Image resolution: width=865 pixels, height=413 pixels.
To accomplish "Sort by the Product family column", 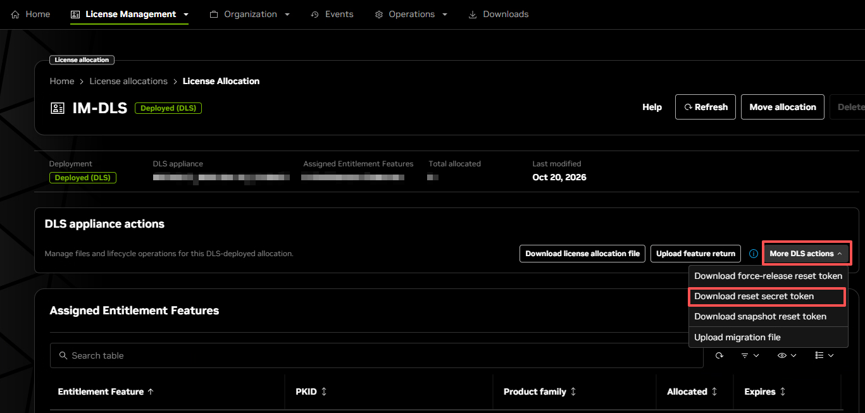I will [540, 391].
